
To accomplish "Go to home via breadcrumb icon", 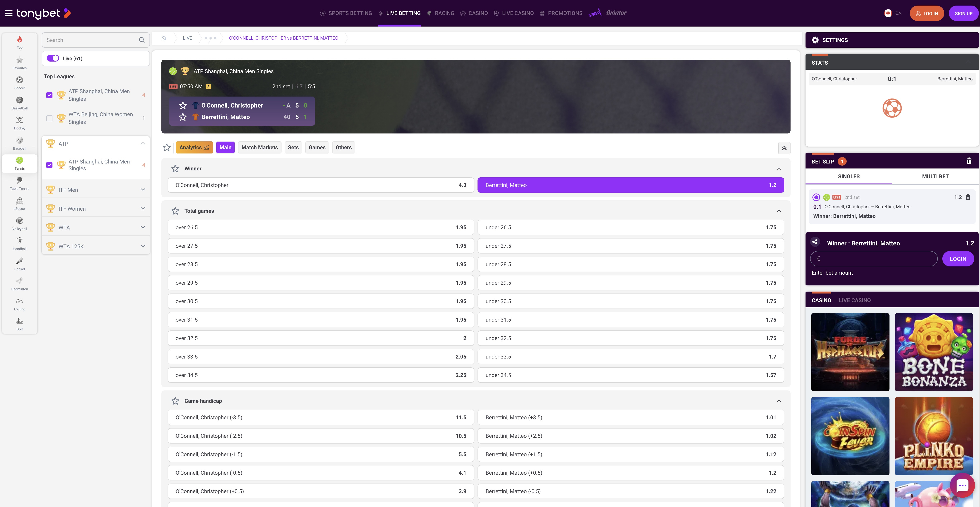I will click(164, 38).
